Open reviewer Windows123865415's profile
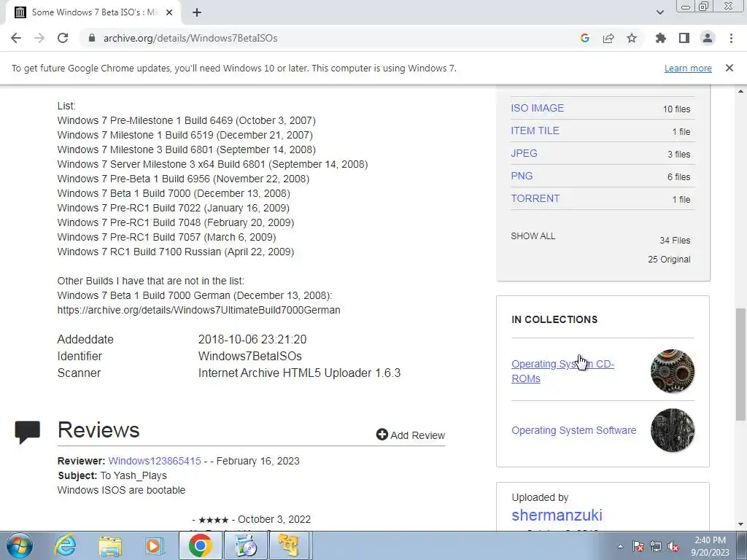The image size is (747, 560). click(x=155, y=461)
